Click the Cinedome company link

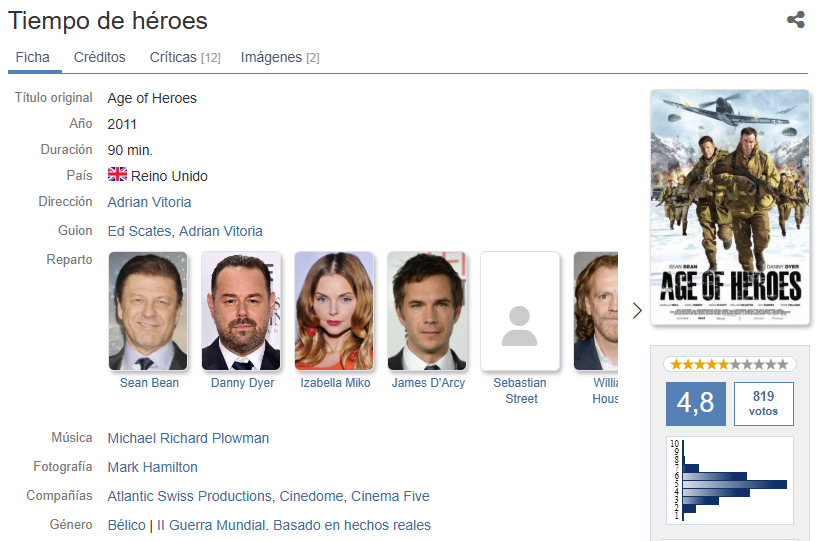point(311,496)
